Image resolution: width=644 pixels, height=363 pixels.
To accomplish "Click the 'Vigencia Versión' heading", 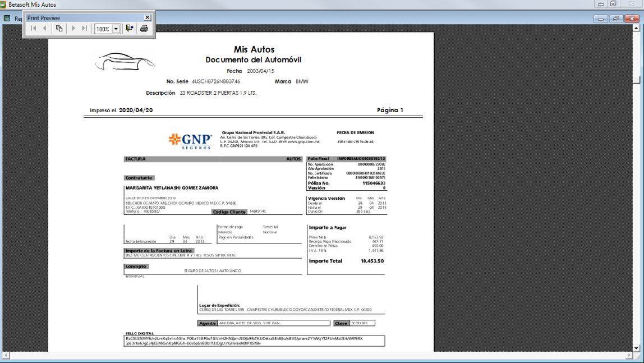I will click(x=326, y=199).
